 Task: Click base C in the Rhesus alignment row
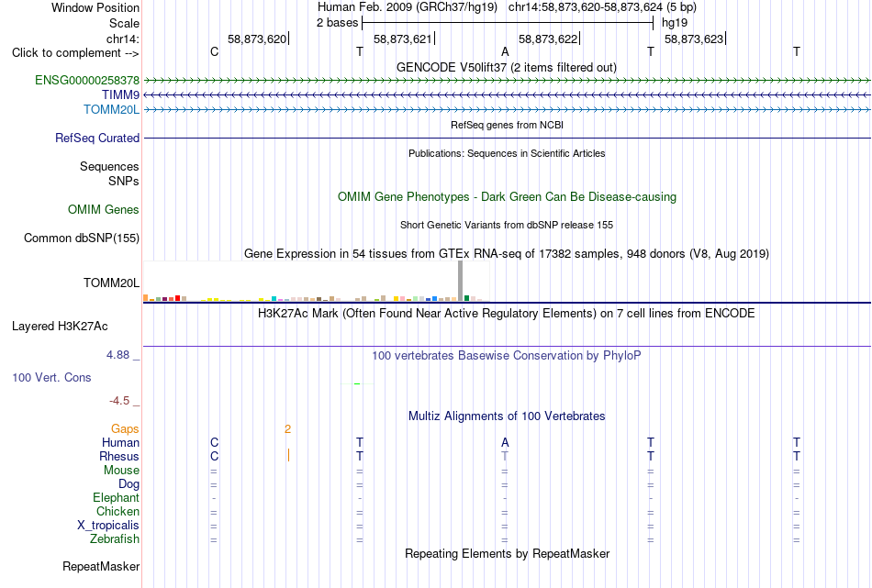click(214, 456)
